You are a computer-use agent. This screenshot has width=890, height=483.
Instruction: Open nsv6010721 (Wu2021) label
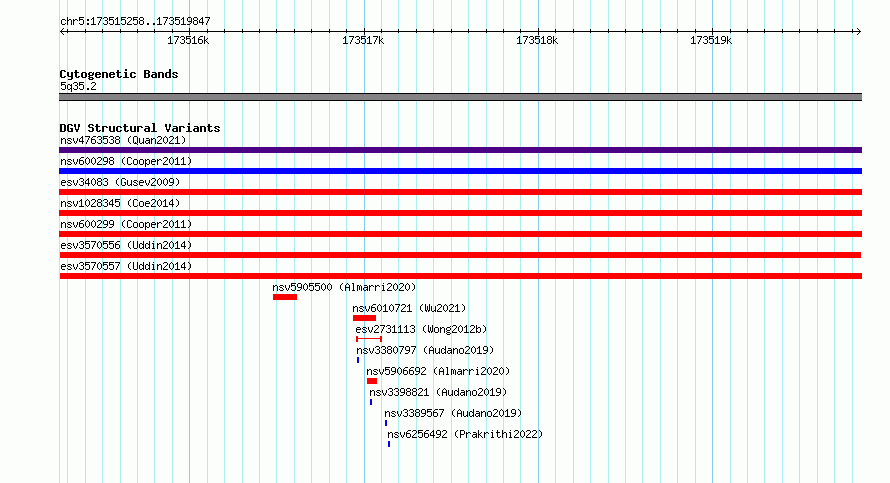[x=409, y=308]
